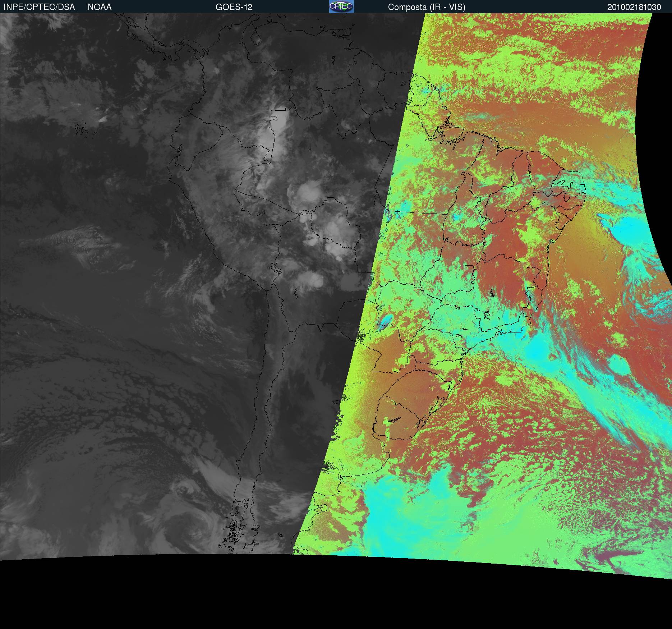Click the NOAA label in the header
The width and height of the screenshot is (672, 629).
pyautogui.click(x=100, y=7)
